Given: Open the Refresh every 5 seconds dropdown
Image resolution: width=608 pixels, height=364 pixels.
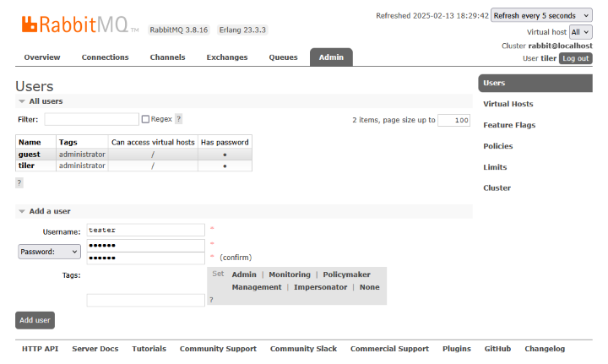Looking at the screenshot, I should coord(541,15).
